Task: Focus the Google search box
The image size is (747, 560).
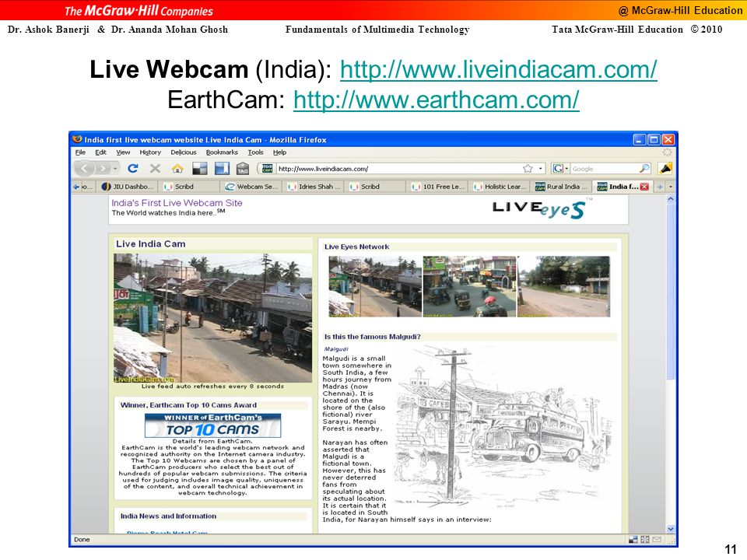Action: [604, 169]
